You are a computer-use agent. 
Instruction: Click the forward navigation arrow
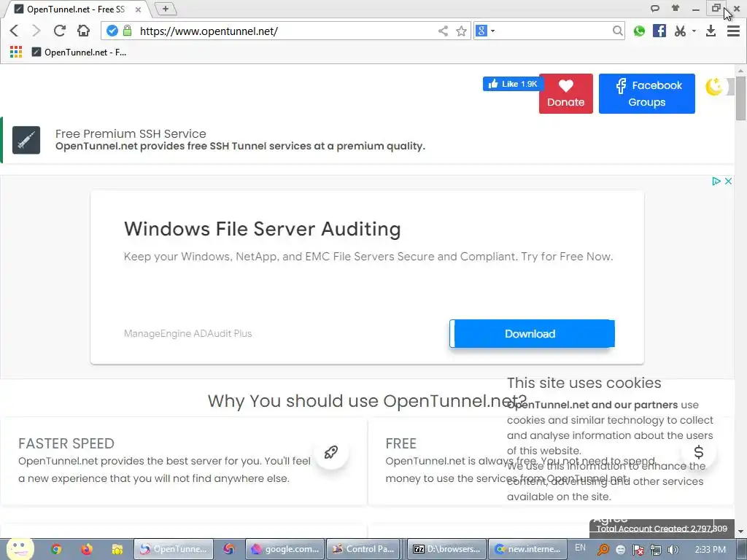(x=36, y=31)
